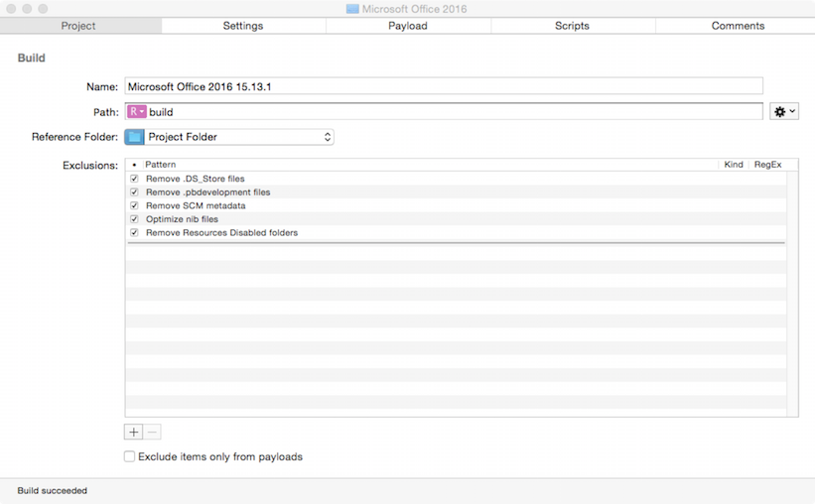Click the bullet enabled column header
815x504 pixels.
(x=134, y=165)
